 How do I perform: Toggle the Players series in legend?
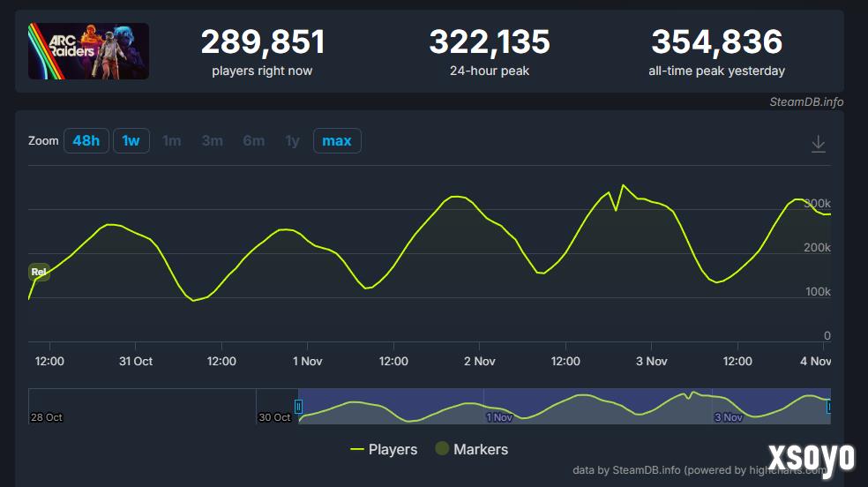(384, 449)
